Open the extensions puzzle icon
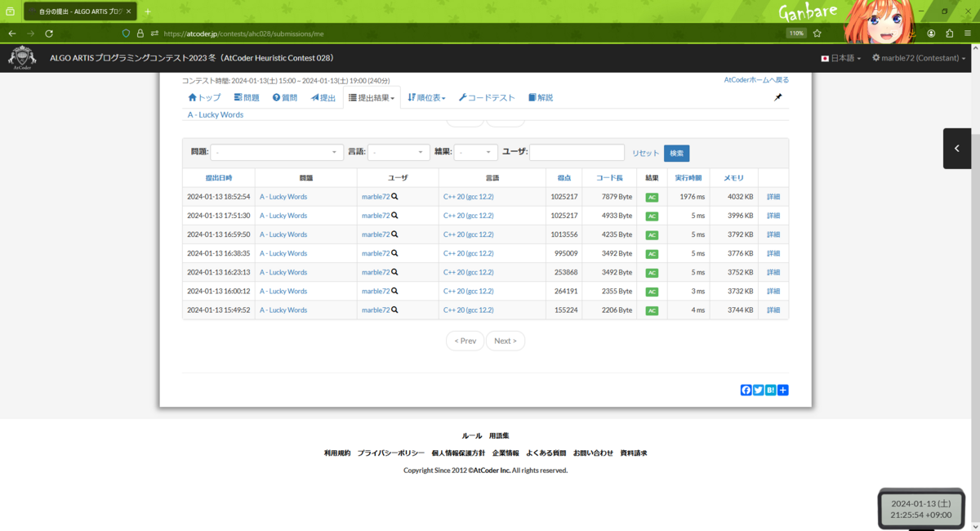 [949, 33]
